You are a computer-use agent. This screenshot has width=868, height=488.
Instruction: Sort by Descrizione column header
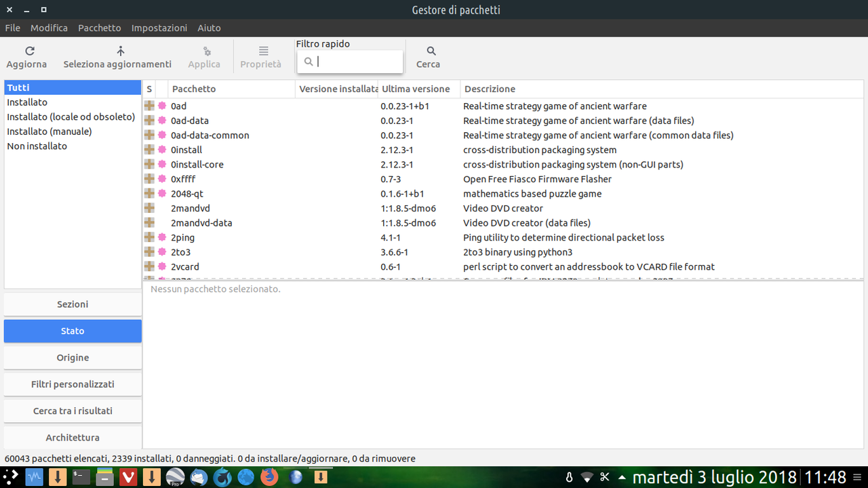pyautogui.click(x=661, y=89)
